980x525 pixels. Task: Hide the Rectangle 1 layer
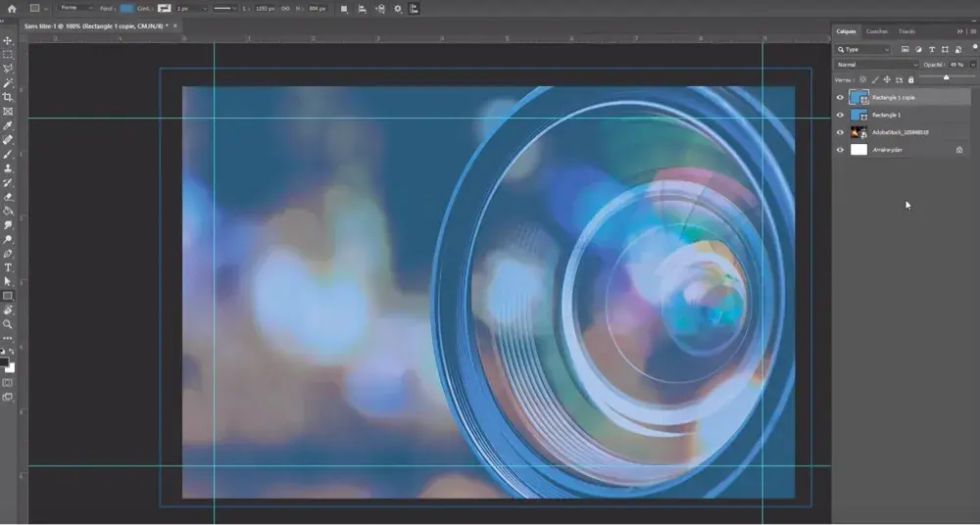(840, 115)
